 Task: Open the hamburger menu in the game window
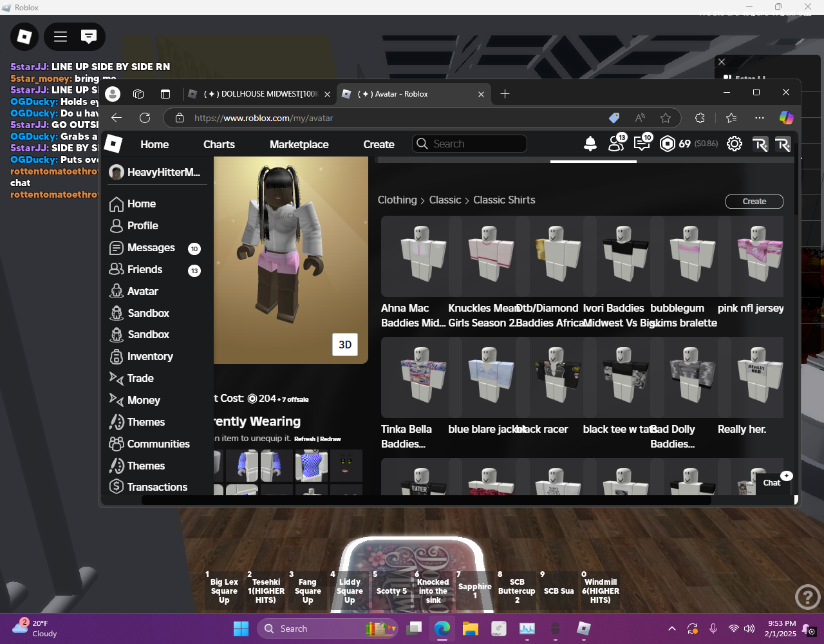point(61,37)
